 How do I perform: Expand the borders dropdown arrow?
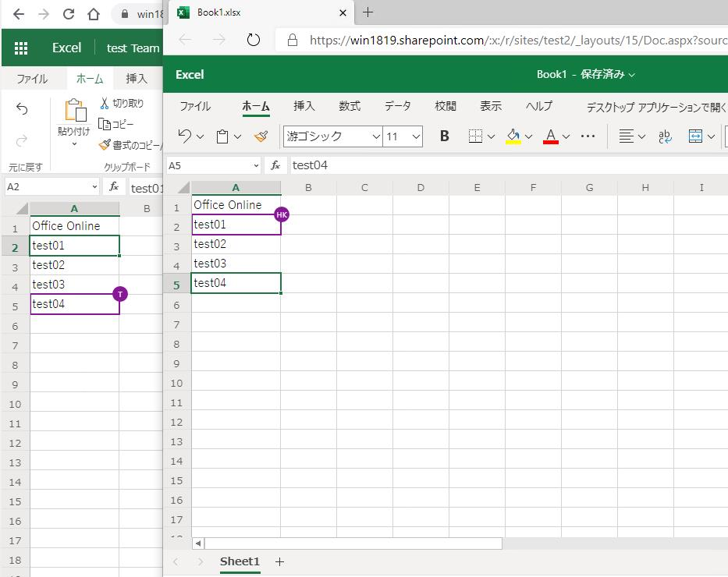[x=492, y=136]
